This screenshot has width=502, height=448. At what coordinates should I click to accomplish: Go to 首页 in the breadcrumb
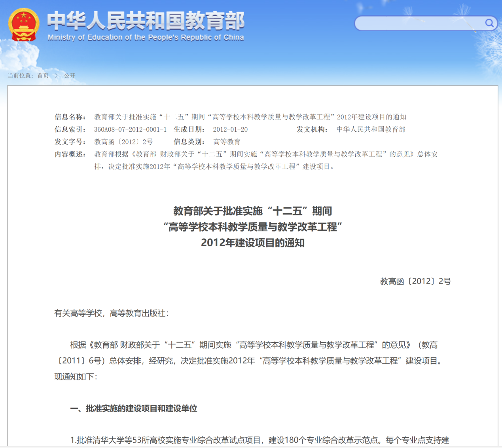(x=43, y=76)
